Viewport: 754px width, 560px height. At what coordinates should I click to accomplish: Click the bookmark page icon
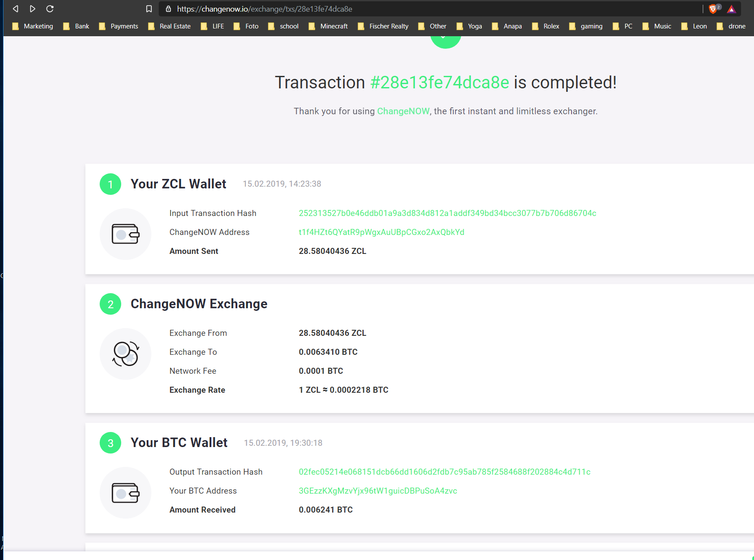click(x=149, y=9)
